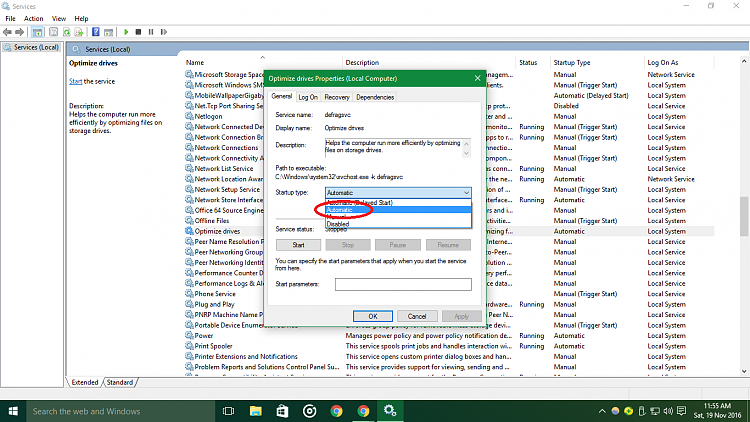This screenshot has height=422, width=750.
Task: Click the services list scroll-down arrow
Action: [x=744, y=371]
